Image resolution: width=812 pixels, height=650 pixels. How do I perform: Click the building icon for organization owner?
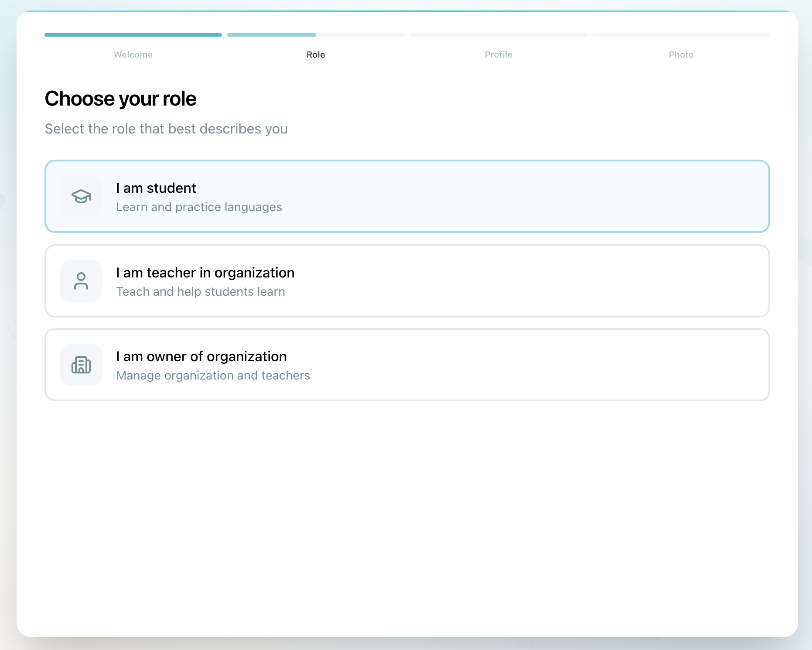81,365
